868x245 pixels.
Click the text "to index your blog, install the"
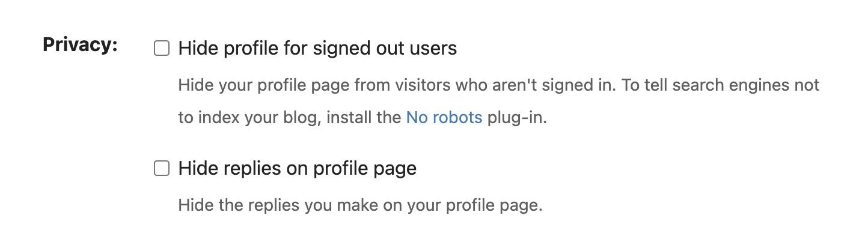pos(290,117)
